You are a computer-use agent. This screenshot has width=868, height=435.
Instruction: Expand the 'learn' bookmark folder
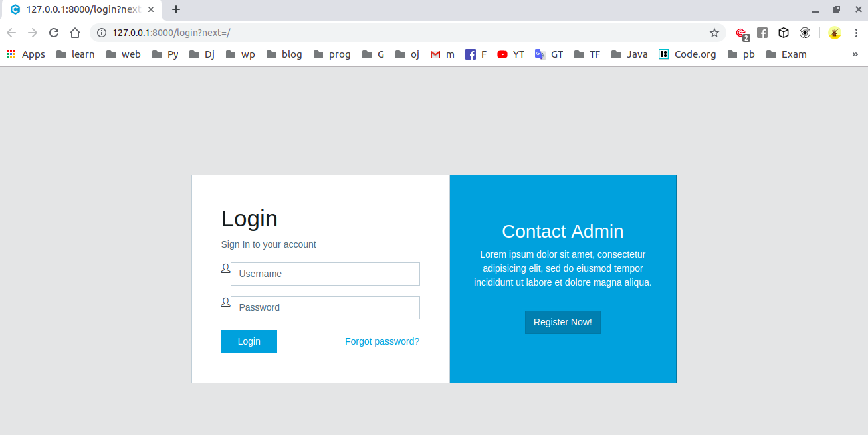tap(76, 54)
